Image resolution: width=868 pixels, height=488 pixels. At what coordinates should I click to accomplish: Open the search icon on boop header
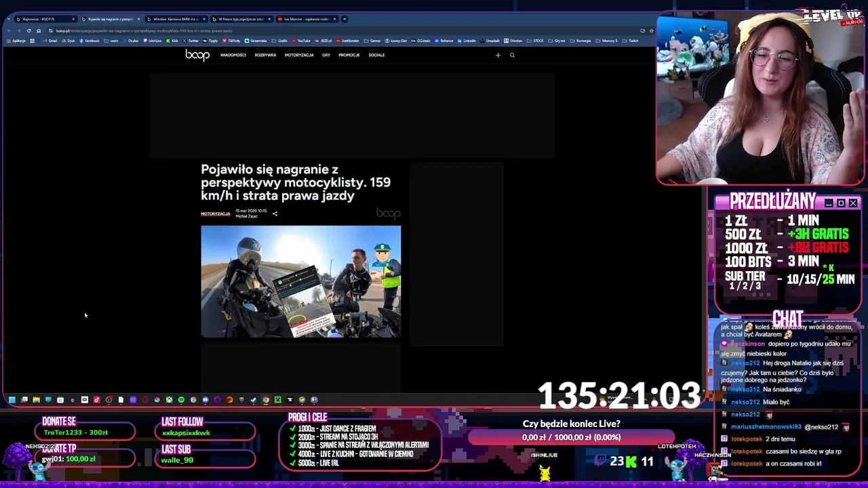(512, 55)
